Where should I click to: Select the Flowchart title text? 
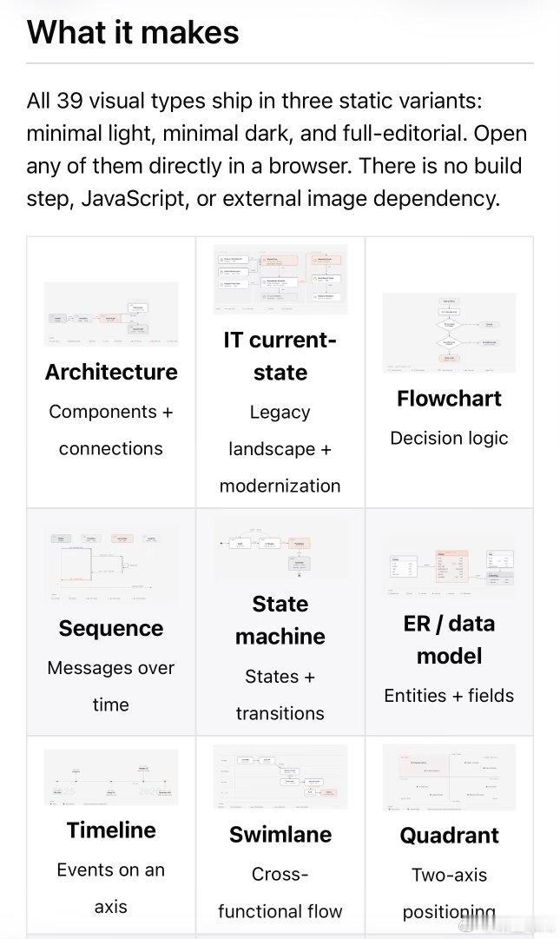click(450, 398)
